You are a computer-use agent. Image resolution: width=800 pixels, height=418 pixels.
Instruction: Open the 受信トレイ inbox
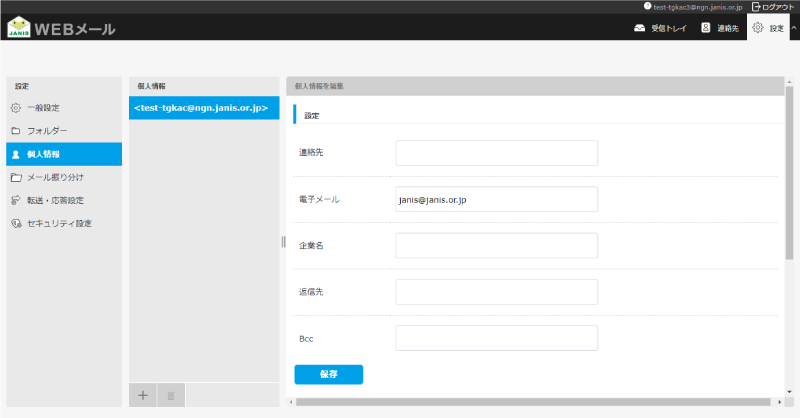point(661,28)
